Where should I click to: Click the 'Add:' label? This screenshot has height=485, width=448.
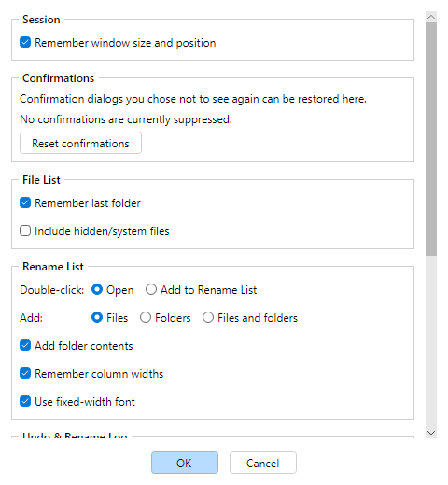[x=31, y=318]
